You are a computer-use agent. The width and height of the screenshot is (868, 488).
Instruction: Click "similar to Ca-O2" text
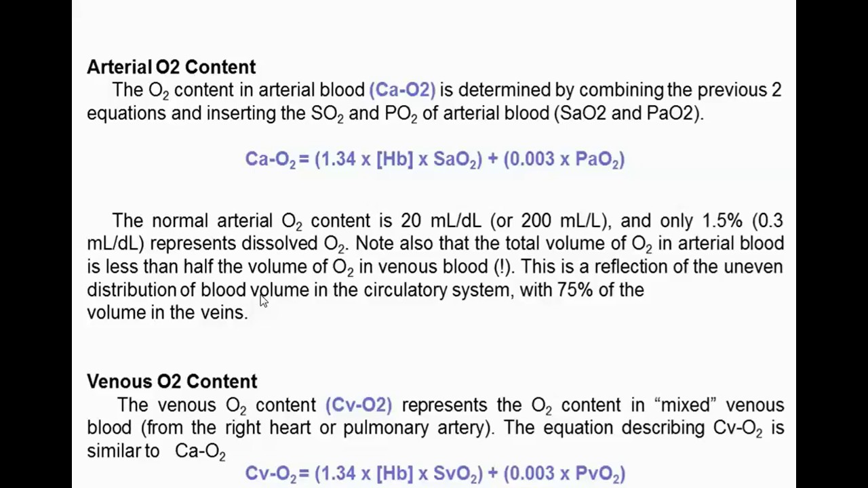tap(156, 451)
